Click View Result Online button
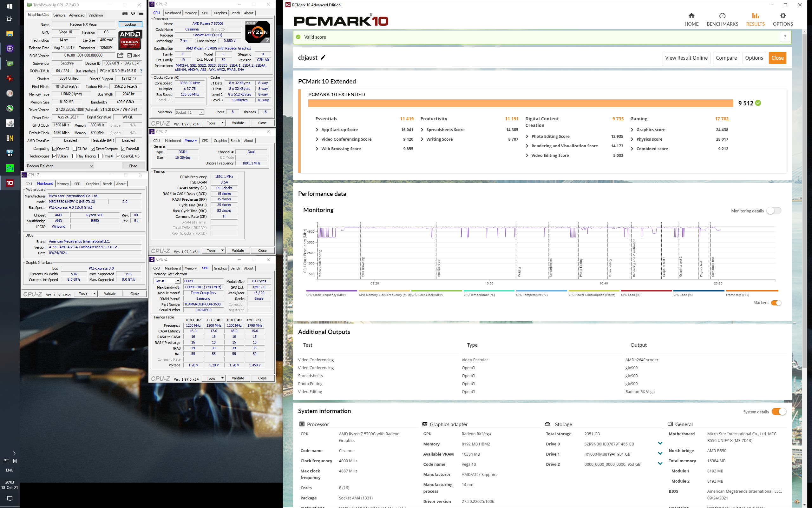The width and height of the screenshot is (812, 508). click(686, 58)
